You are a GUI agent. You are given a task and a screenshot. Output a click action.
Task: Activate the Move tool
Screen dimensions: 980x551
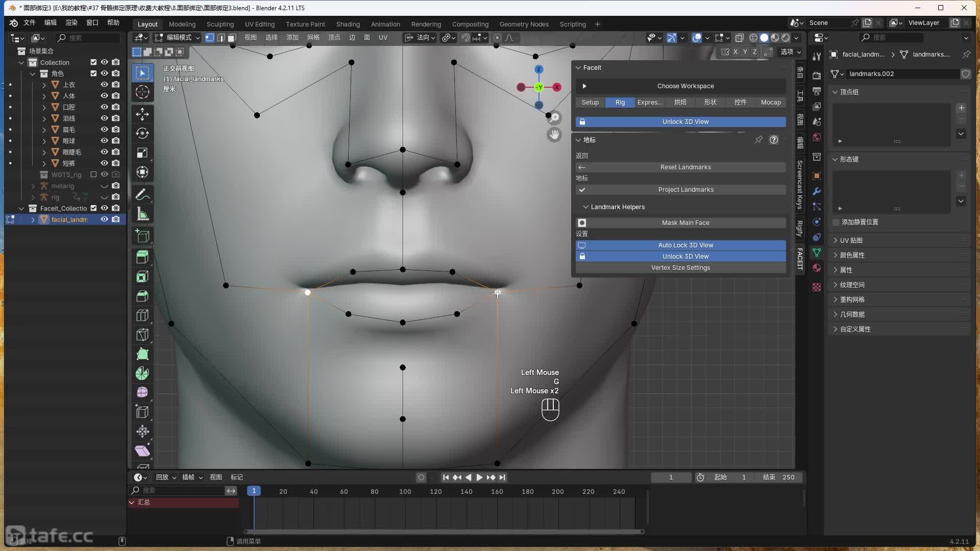[x=142, y=114]
